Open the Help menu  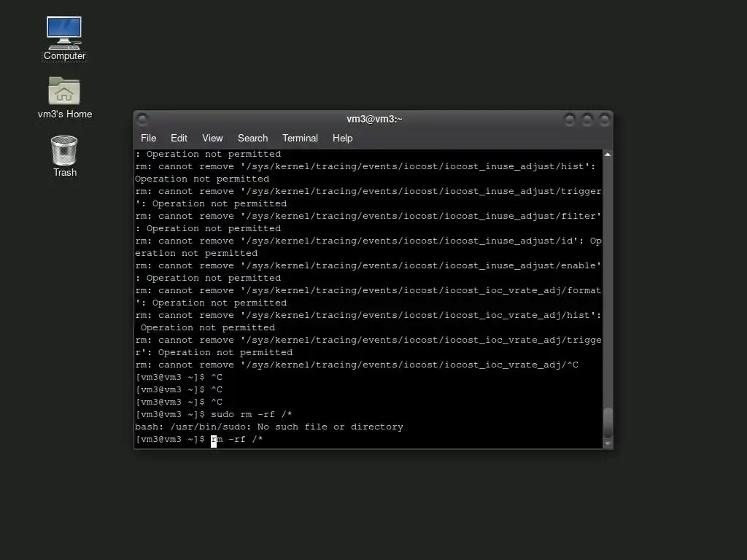[x=342, y=138]
